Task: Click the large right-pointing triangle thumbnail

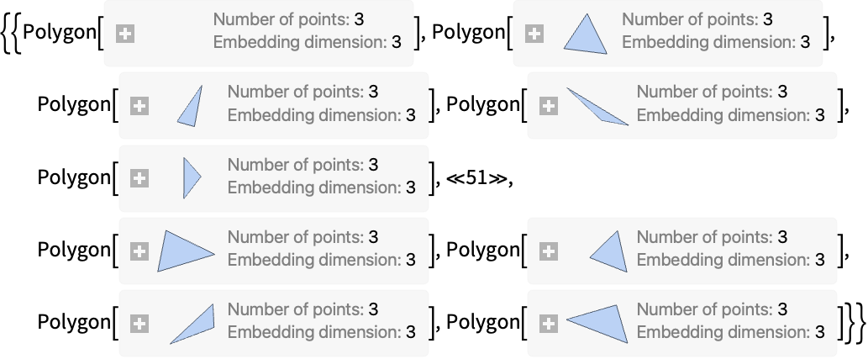Action: click(x=186, y=251)
